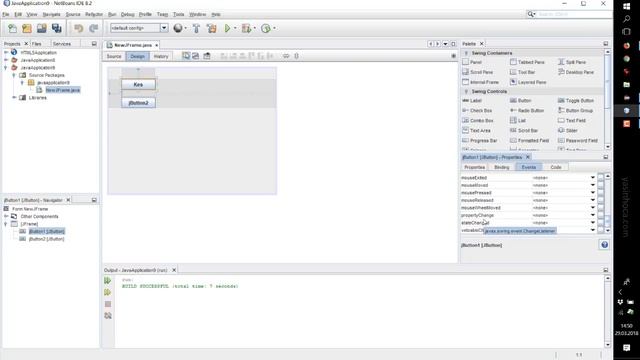The width and height of the screenshot is (640, 360).
Task: Click the New Project toolbar icon
Action: (x=27, y=28)
